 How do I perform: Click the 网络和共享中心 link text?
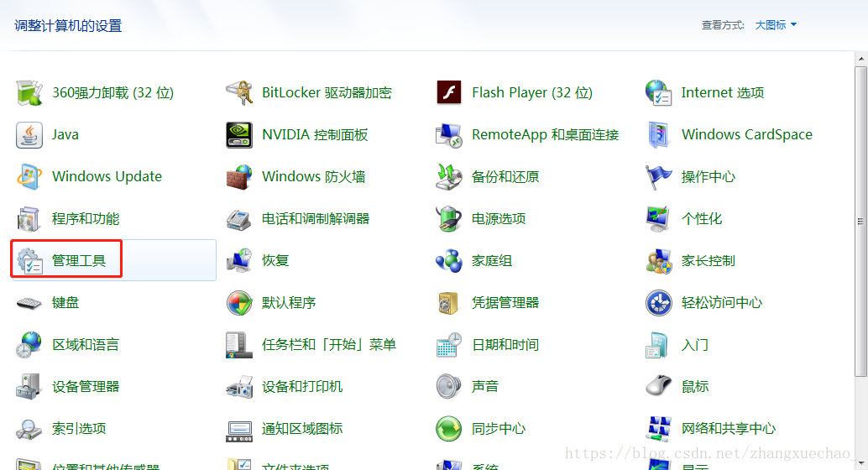point(729,429)
